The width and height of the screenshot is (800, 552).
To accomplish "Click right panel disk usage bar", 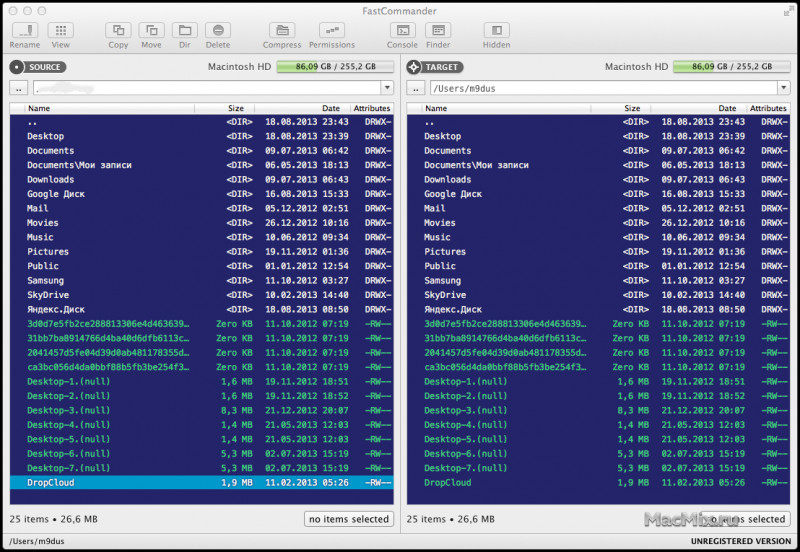I will [732, 67].
